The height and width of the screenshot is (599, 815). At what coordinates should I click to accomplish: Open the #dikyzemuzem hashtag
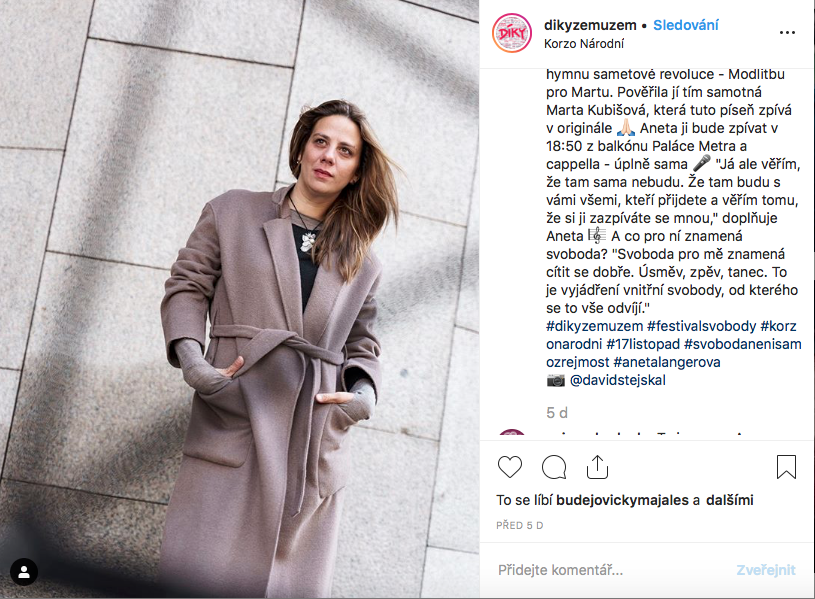point(595,326)
